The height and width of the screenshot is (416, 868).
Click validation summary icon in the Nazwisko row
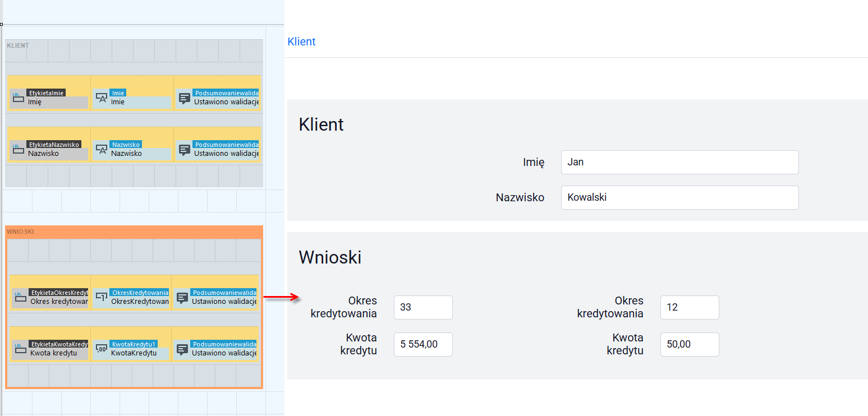click(185, 150)
